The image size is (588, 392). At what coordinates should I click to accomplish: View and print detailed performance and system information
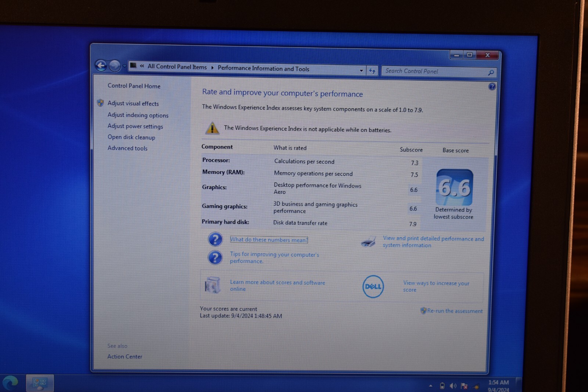click(x=433, y=242)
